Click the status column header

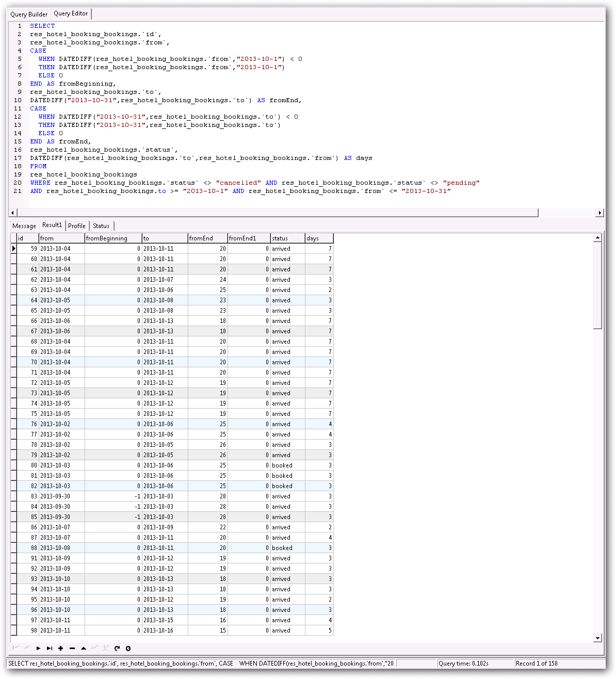coord(287,238)
